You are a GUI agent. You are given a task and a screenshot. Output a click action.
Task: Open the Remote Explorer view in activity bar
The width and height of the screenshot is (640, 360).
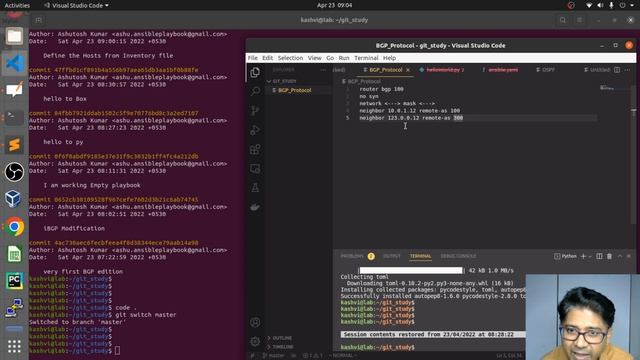(x=255, y=168)
